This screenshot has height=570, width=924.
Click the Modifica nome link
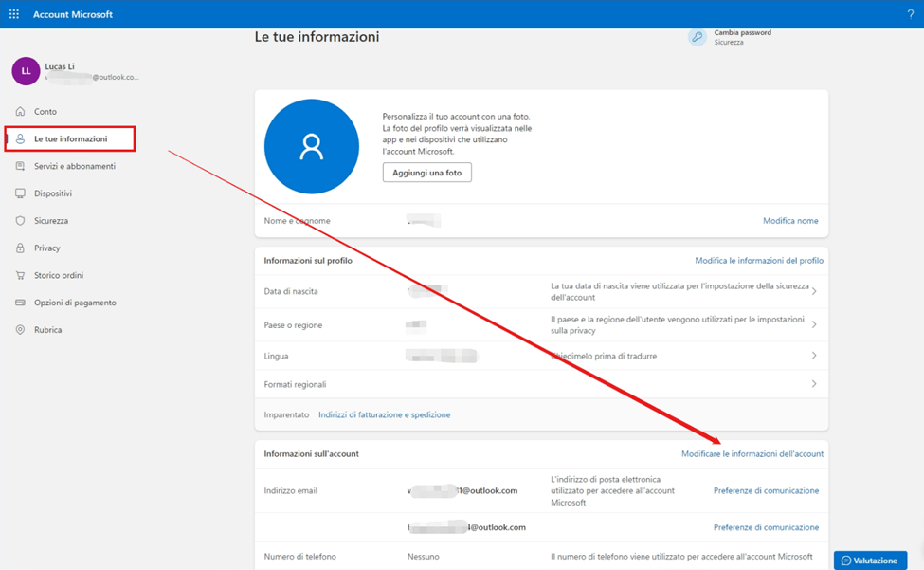tap(790, 220)
